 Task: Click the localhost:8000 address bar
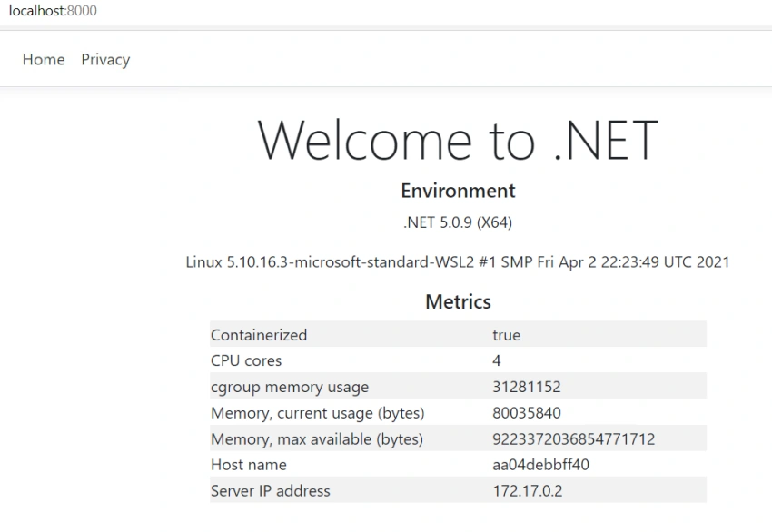[x=53, y=10]
